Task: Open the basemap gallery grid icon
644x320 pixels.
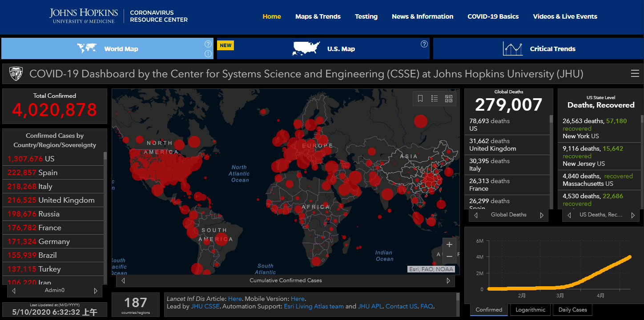Action: click(448, 99)
